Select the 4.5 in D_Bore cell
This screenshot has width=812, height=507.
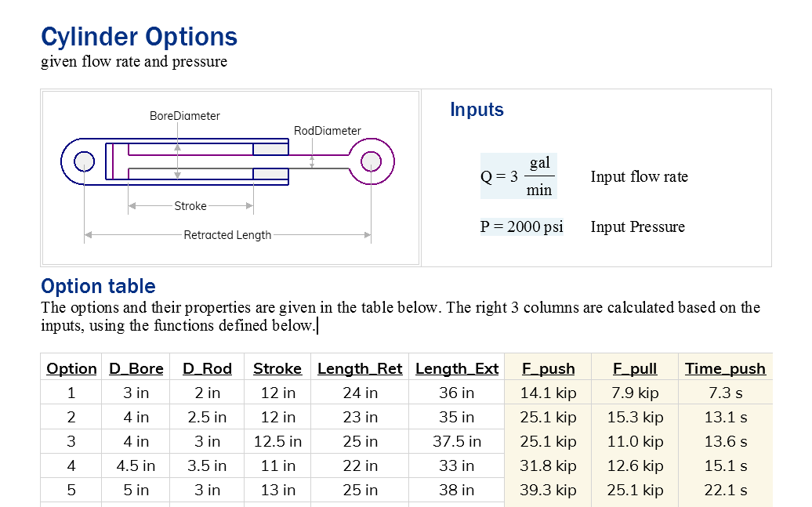coord(136,465)
